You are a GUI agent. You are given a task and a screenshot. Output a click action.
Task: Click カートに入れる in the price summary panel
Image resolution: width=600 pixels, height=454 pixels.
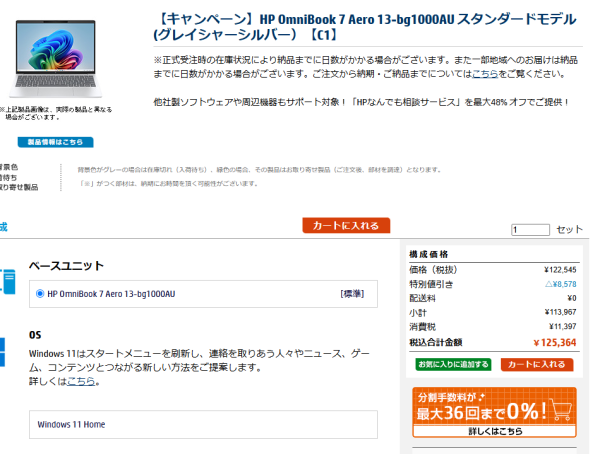pos(537,364)
